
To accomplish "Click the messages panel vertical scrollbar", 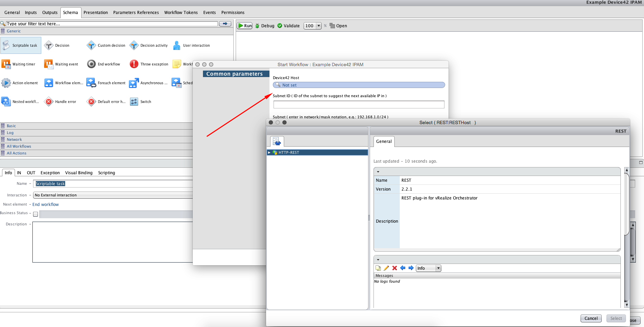I will 627,237.
